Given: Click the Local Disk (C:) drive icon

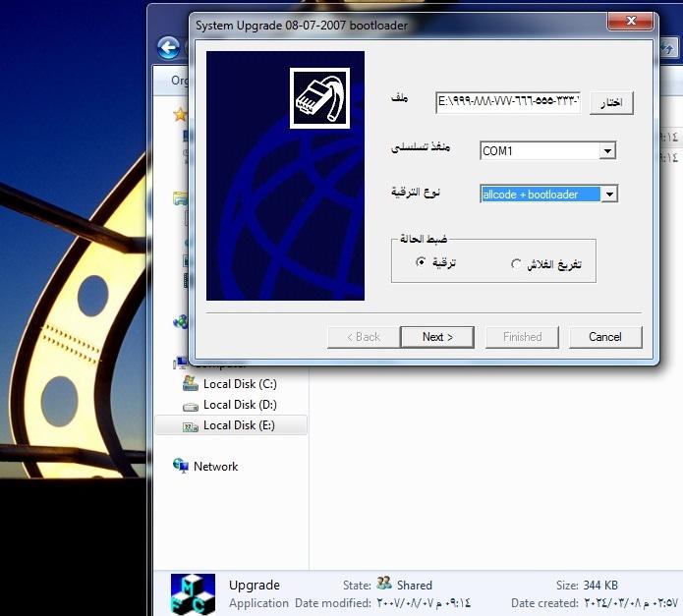Looking at the screenshot, I should click(190, 383).
